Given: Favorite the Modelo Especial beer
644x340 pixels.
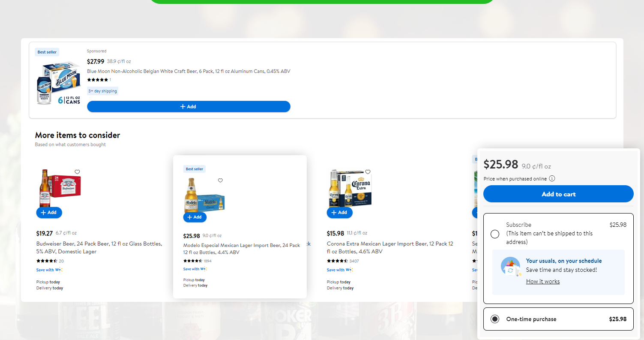Looking at the screenshot, I should click(220, 181).
